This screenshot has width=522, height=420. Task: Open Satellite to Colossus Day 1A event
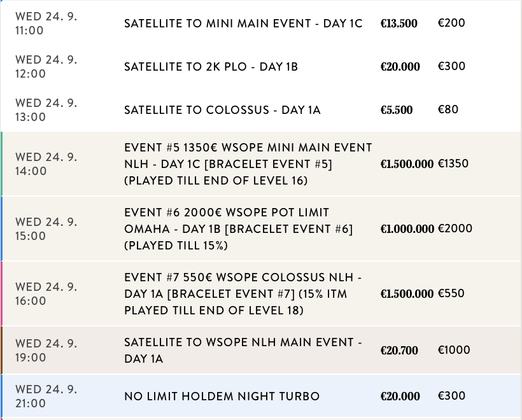[x=222, y=110]
